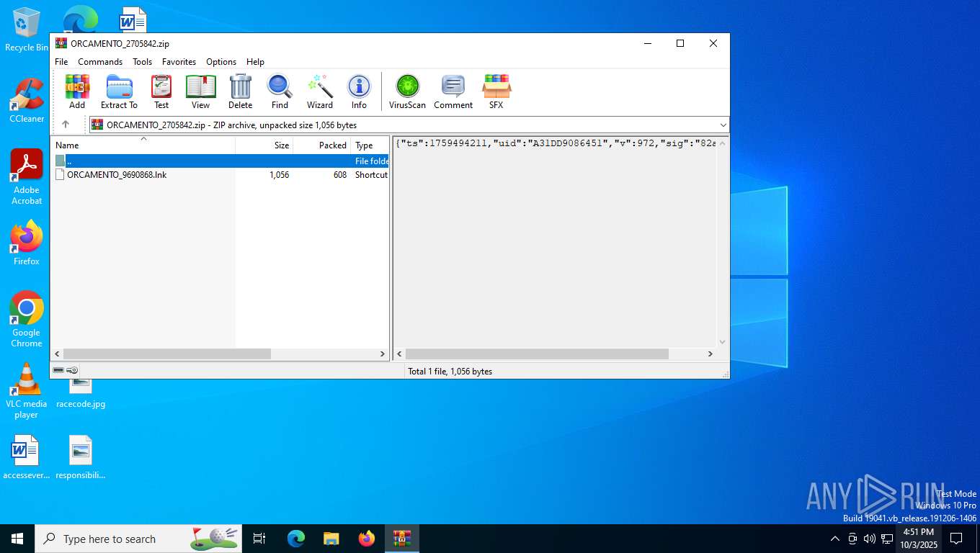The height and width of the screenshot is (553, 980).
Task: Click the comment pane horizontal scrollbar
Action: (x=537, y=354)
